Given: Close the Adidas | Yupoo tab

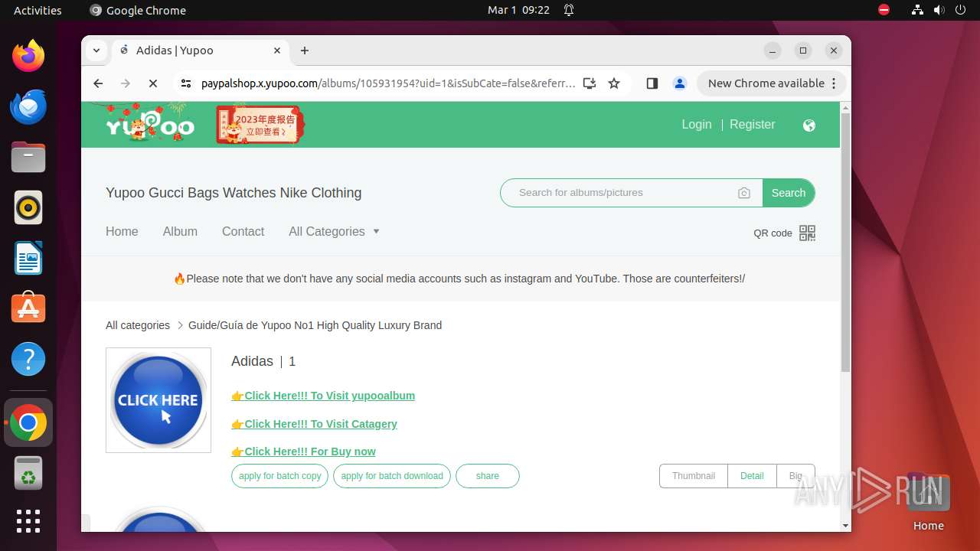Looking at the screenshot, I should click(x=277, y=51).
